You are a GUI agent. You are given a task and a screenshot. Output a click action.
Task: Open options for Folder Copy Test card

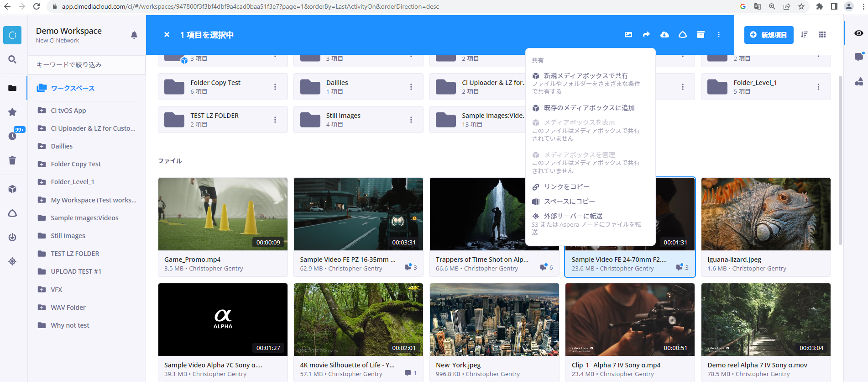coord(275,87)
